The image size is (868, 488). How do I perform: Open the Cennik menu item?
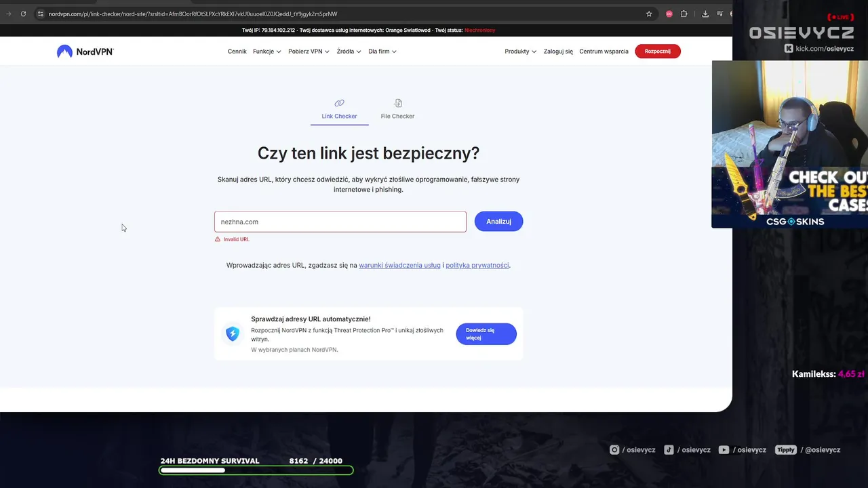pyautogui.click(x=237, y=52)
